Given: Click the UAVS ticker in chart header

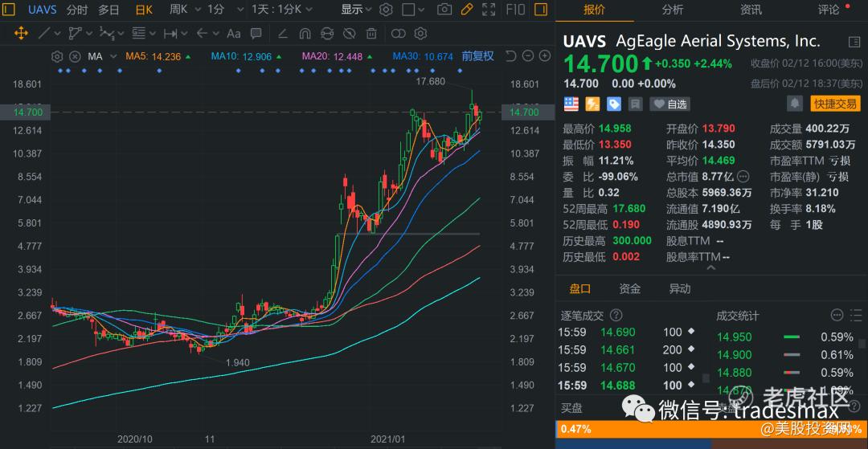Looking at the screenshot, I should [x=42, y=10].
